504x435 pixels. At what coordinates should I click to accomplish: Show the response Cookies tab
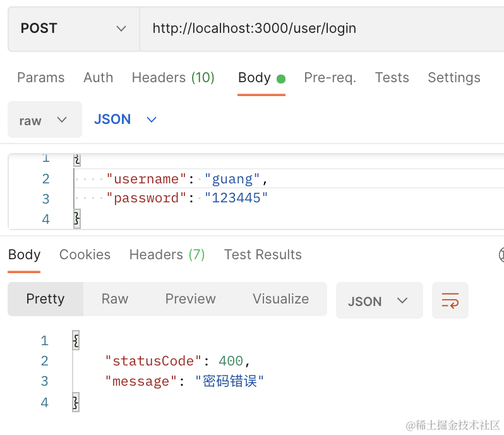[x=85, y=255]
